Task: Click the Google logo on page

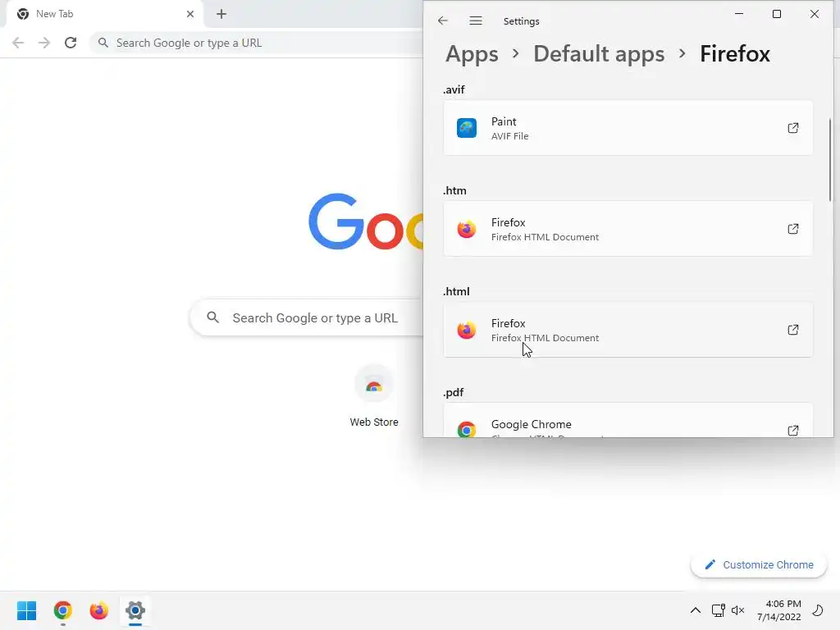Action: click(366, 221)
